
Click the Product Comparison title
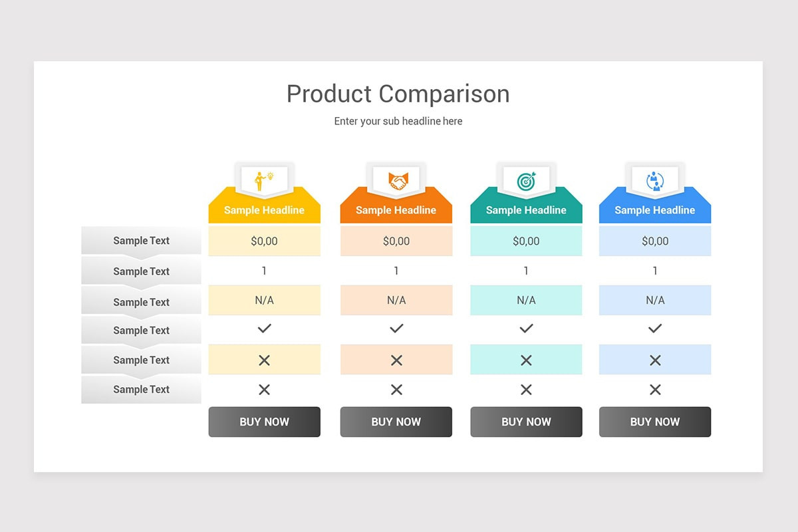tap(398, 94)
